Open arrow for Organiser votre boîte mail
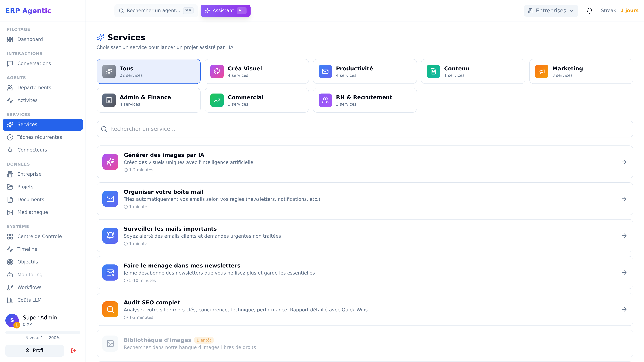 (624, 199)
